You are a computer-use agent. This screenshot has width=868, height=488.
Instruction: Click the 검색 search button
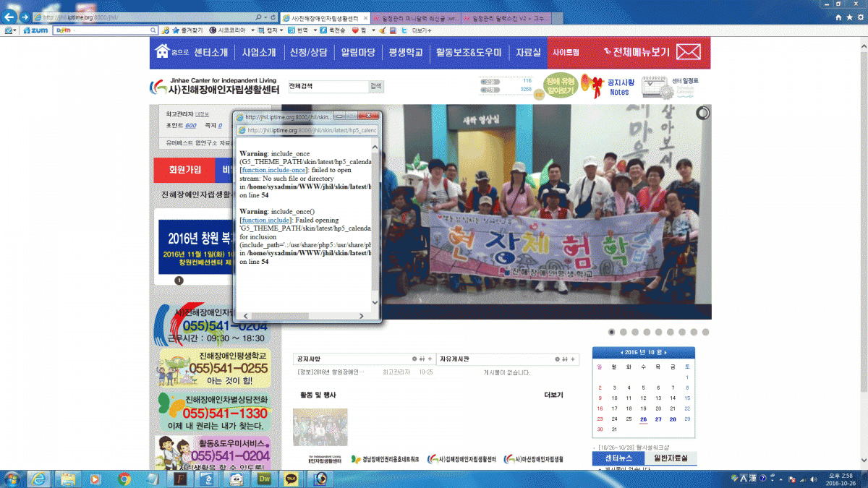[x=375, y=86]
